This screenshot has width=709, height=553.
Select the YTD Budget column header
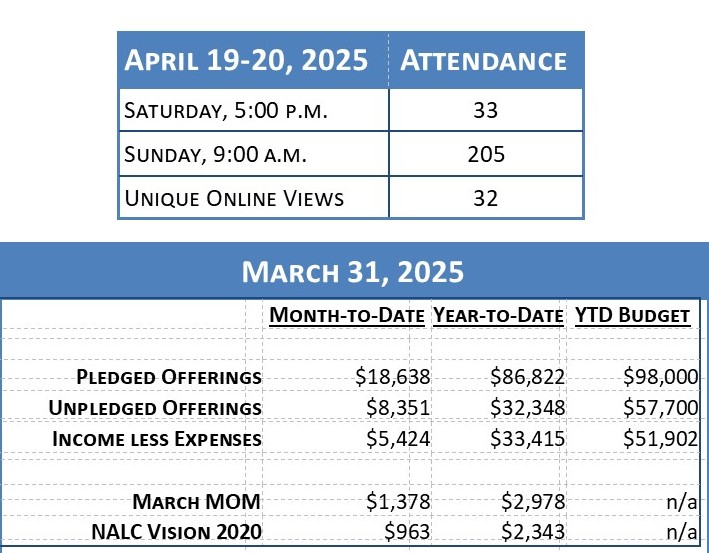[x=632, y=316]
